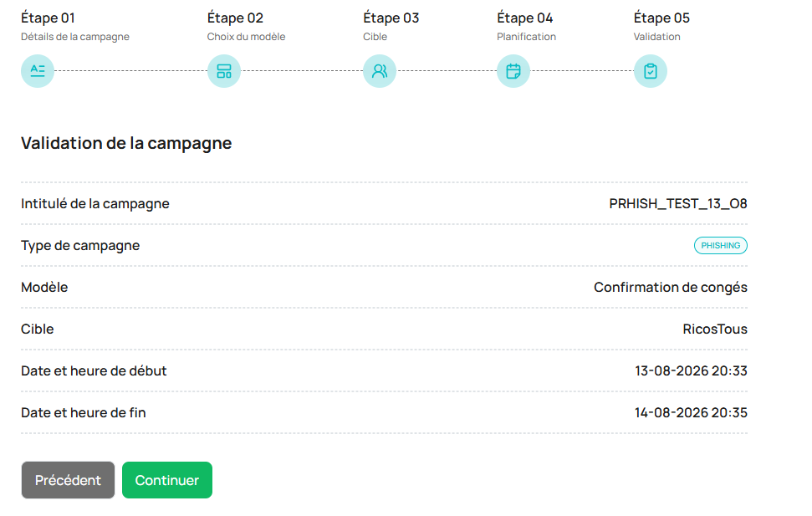Select the Confirmation de congés model value
The height and width of the screenshot is (516, 812).
(x=670, y=288)
